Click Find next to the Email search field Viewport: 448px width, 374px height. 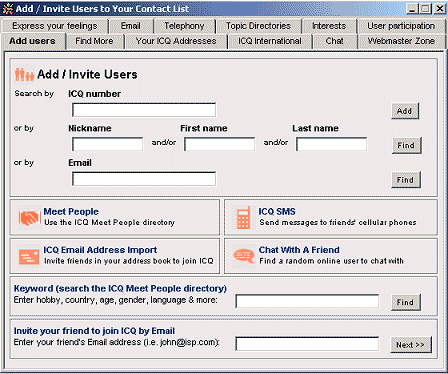pyautogui.click(x=406, y=180)
